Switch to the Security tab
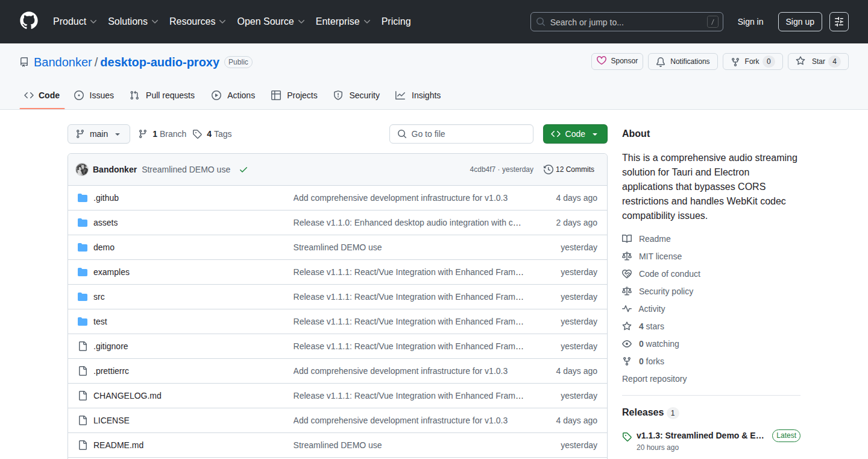Image resolution: width=868 pixels, height=459 pixels. point(357,95)
